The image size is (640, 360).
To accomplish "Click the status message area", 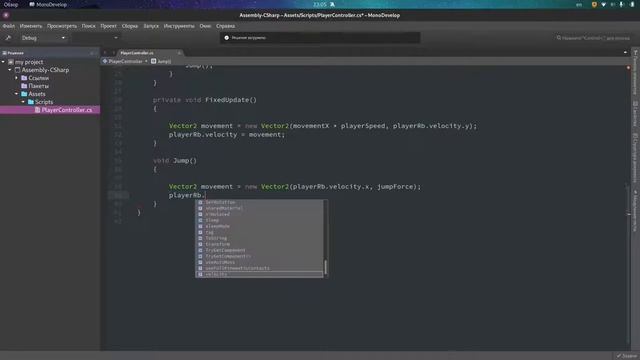I will click(320, 38).
